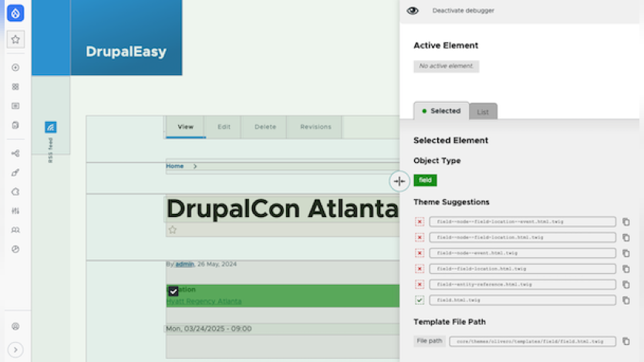Switch to the List tab in debugger

[483, 112]
